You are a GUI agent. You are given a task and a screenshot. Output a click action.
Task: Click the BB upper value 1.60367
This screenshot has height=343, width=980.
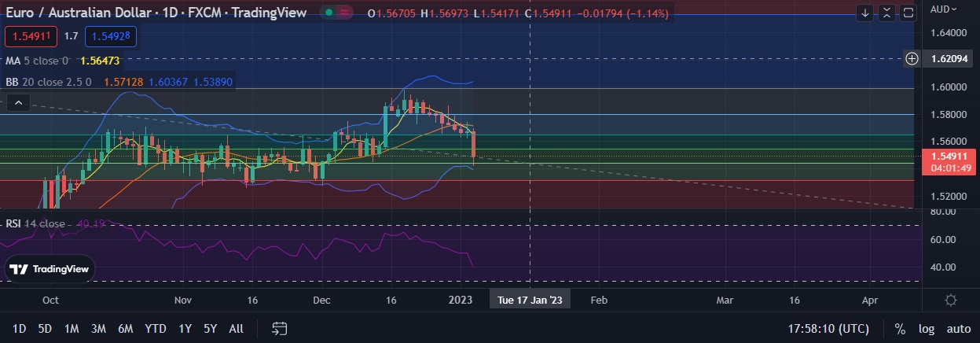(168, 82)
